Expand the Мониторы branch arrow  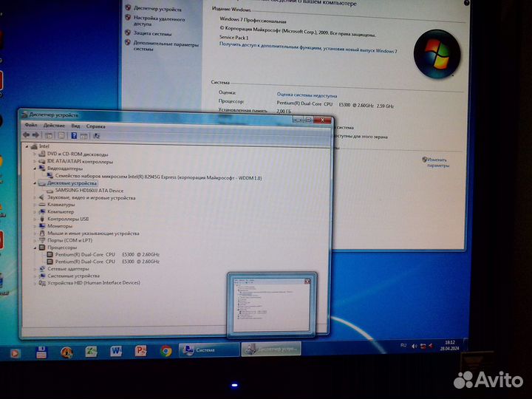(x=35, y=226)
